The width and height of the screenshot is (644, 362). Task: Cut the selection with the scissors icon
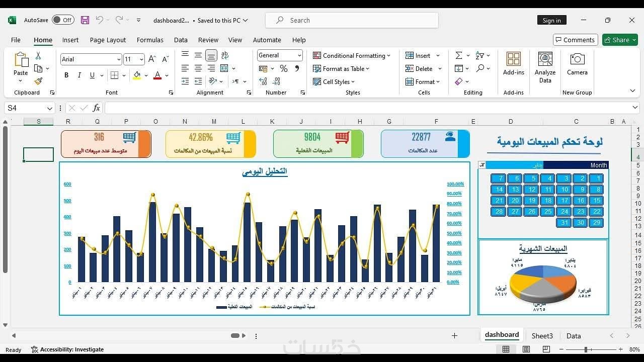tap(38, 56)
